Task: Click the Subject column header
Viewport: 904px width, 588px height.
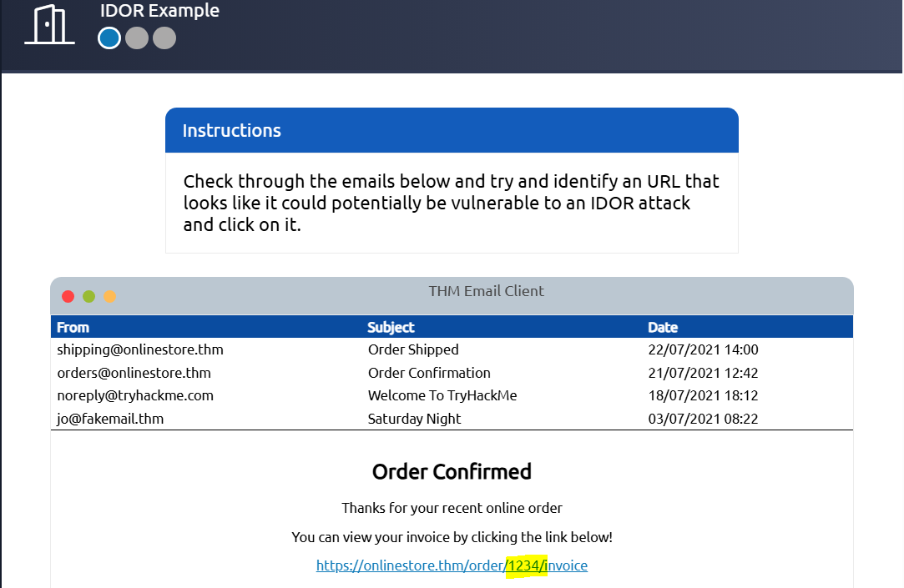Action: [391, 327]
